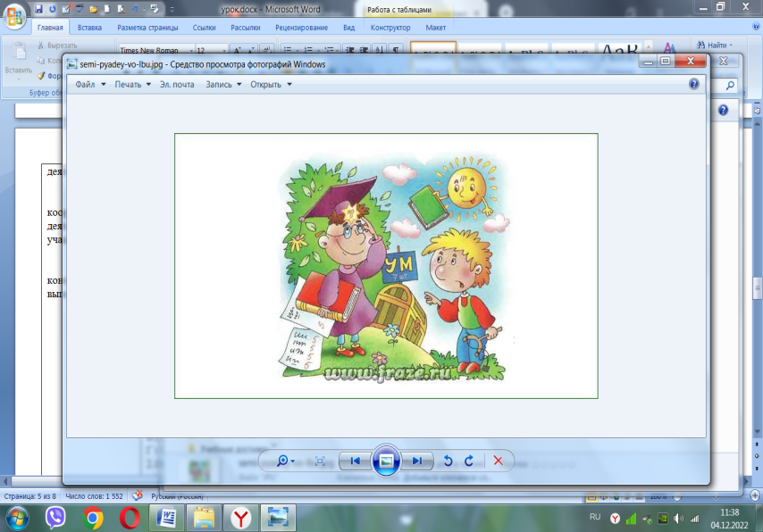Click the RU language indicator in tray
763x532 pixels.
click(595, 517)
